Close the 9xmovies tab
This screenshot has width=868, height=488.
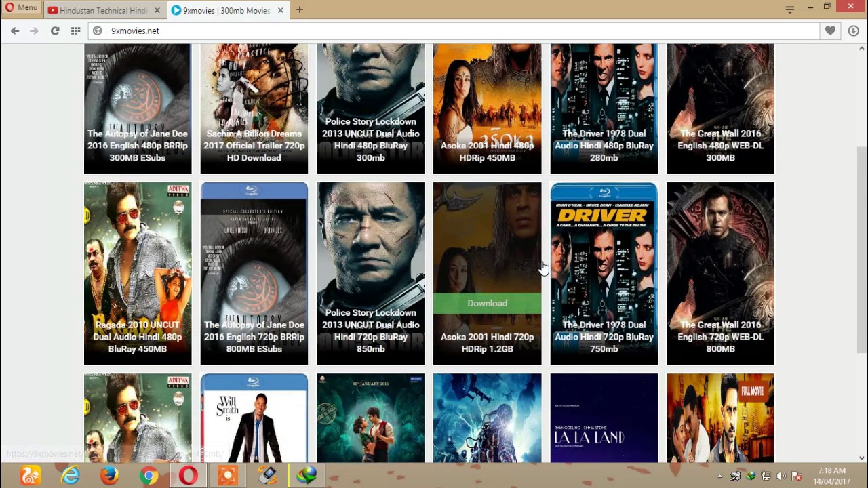point(279,10)
